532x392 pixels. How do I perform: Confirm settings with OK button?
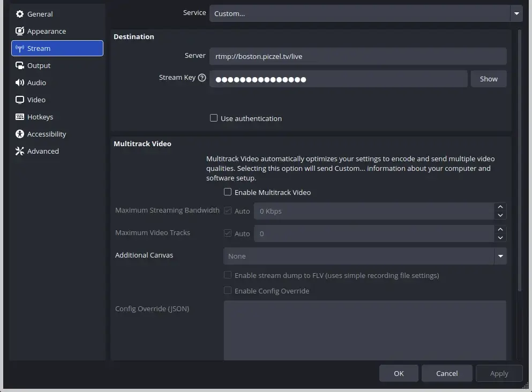[399, 373]
